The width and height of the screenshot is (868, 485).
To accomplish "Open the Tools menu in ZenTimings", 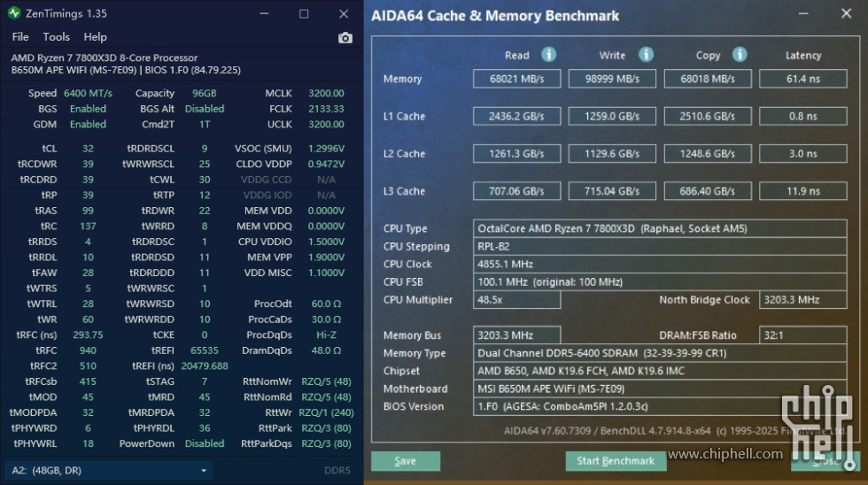I will (x=57, y=37).
